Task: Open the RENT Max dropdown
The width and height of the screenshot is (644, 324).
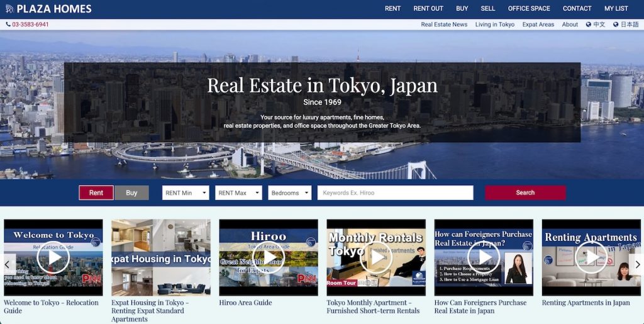Action: 238,193
